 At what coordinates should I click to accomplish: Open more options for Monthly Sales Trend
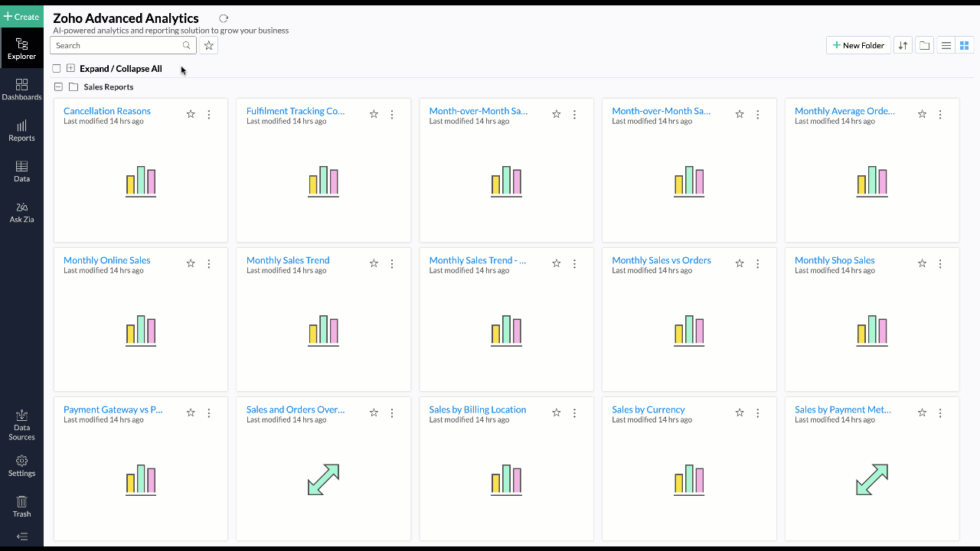tap(392, 264)
